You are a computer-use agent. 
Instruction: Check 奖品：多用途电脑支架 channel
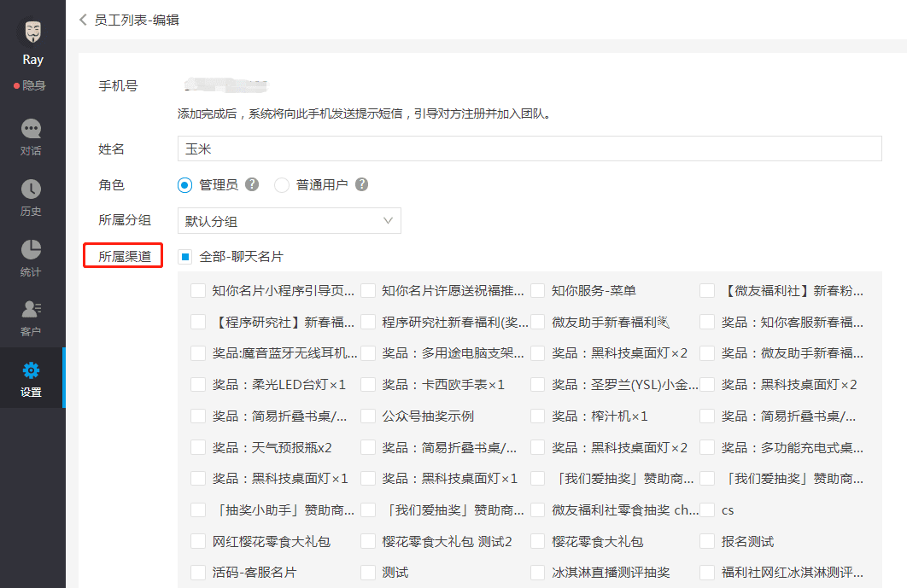coord(368,352)
